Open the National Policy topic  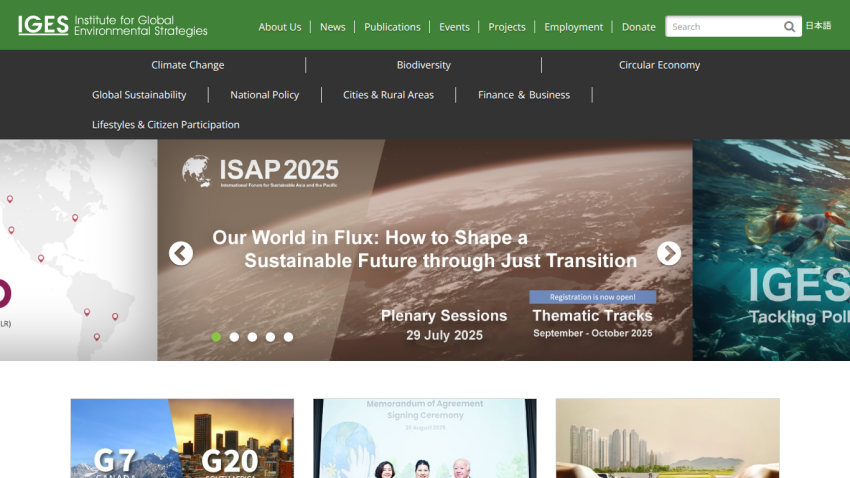coord(265,95)
